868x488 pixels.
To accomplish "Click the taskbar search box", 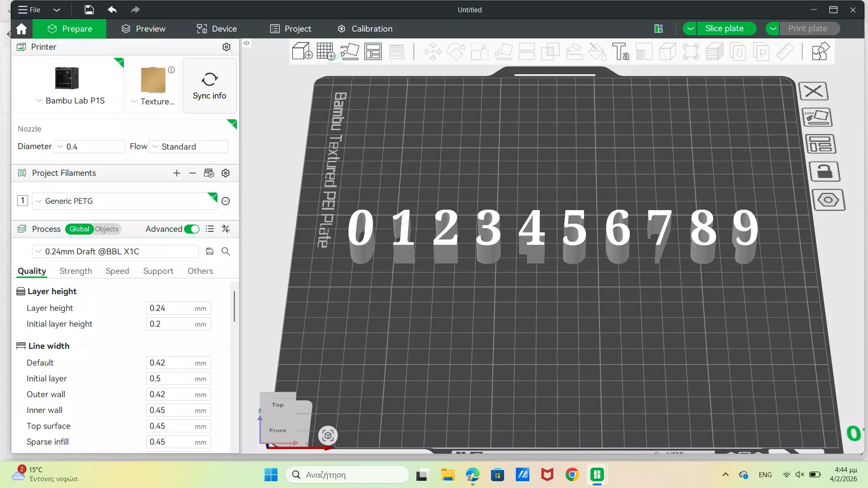I will click(347, 475).
